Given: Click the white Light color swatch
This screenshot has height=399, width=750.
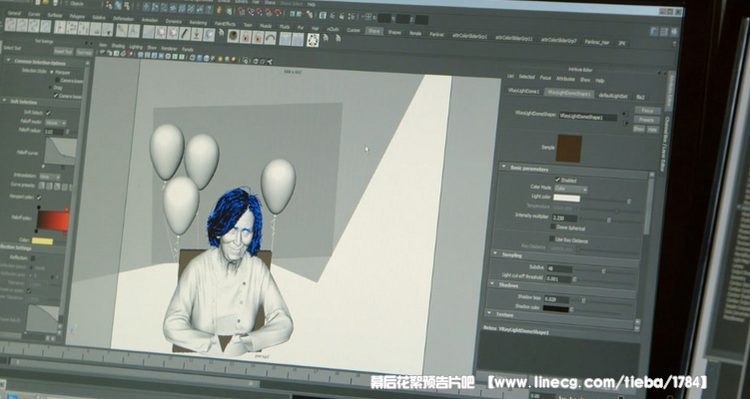Looking at the screenshot, I should 567,198.
